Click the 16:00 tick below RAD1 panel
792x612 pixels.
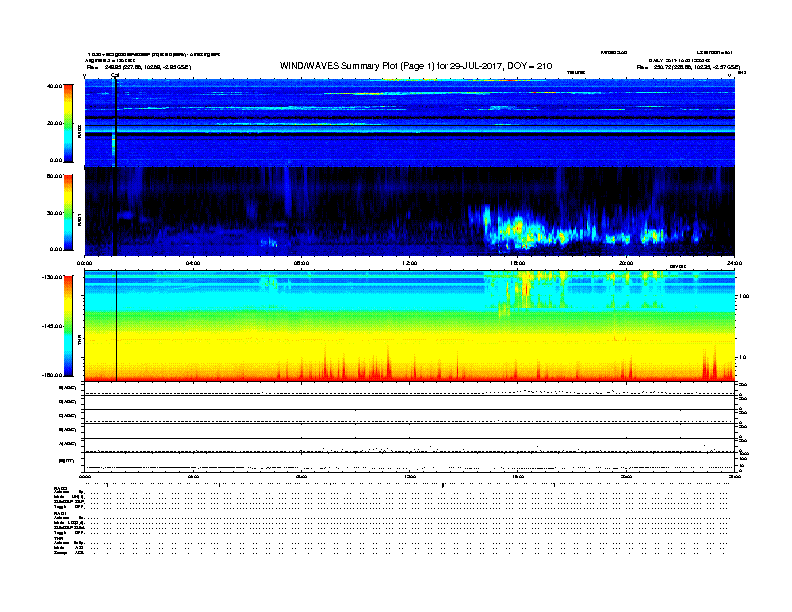coord(518,263)
